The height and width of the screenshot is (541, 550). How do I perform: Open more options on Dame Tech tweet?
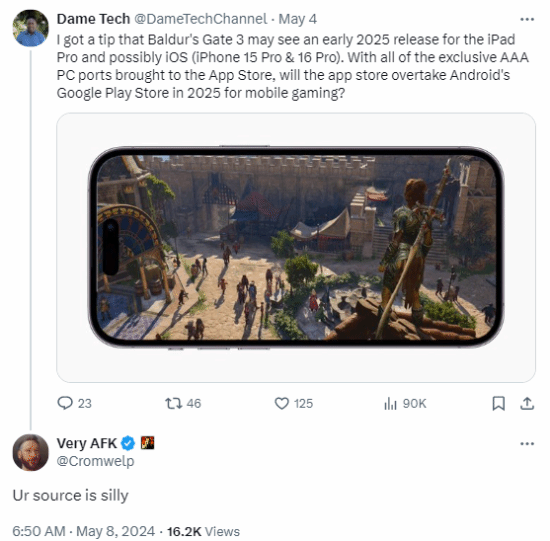[527, 19]
